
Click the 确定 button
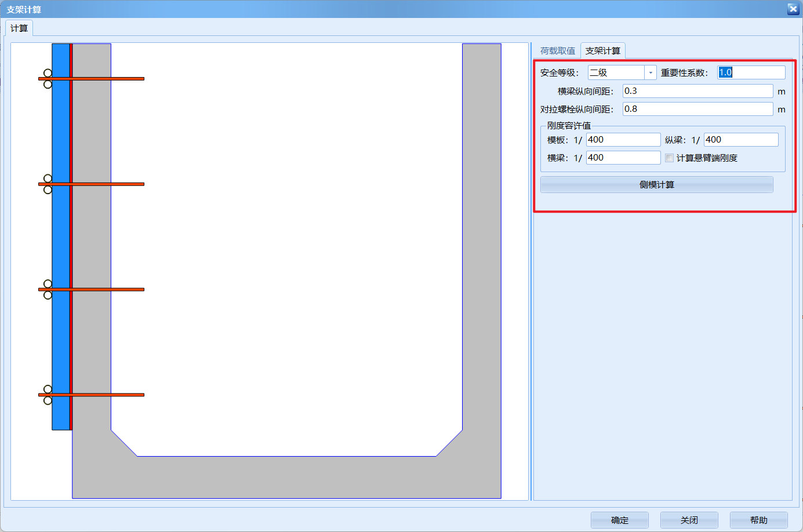coord(619,520)
